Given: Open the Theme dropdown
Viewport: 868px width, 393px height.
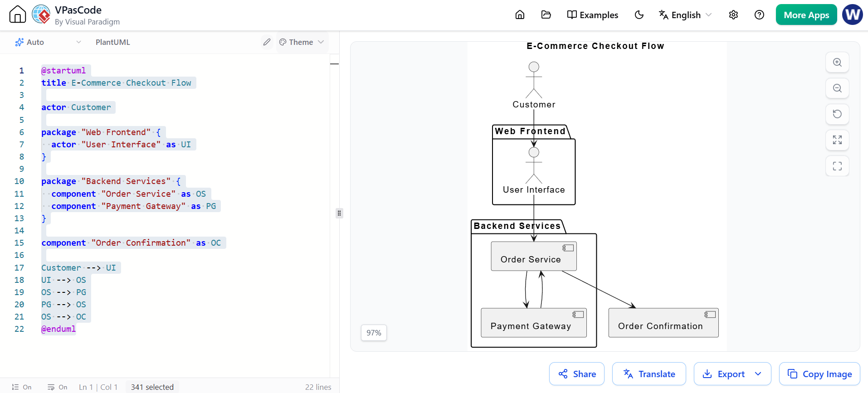Looking at the screenshot, I should point(302,42).
